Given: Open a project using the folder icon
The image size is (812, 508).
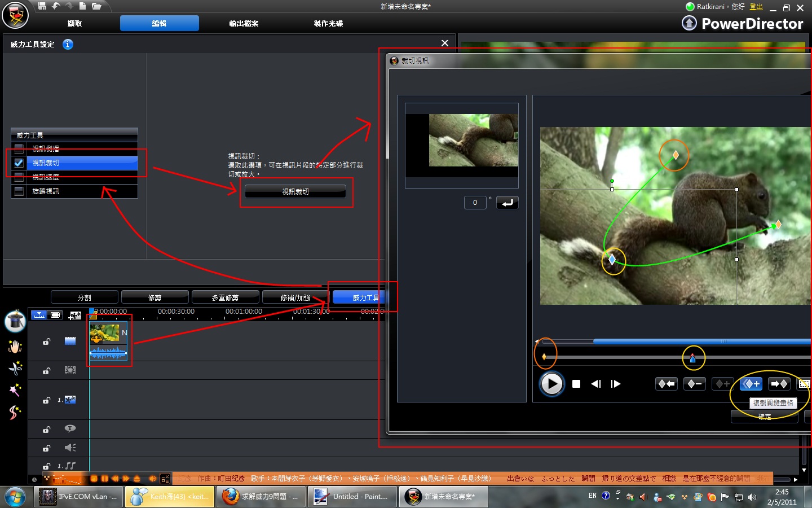Looking at the screenshot, I should click(96, 6).
